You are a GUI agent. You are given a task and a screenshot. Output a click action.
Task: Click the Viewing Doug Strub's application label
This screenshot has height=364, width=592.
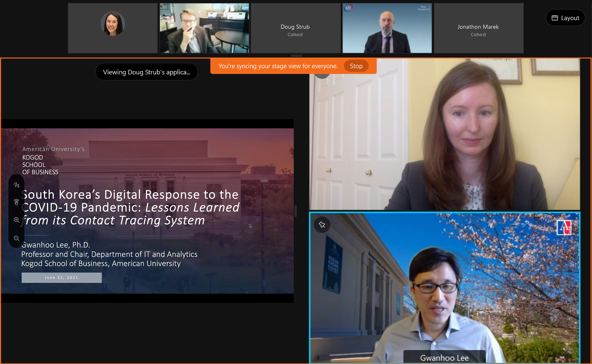point(147,72)
